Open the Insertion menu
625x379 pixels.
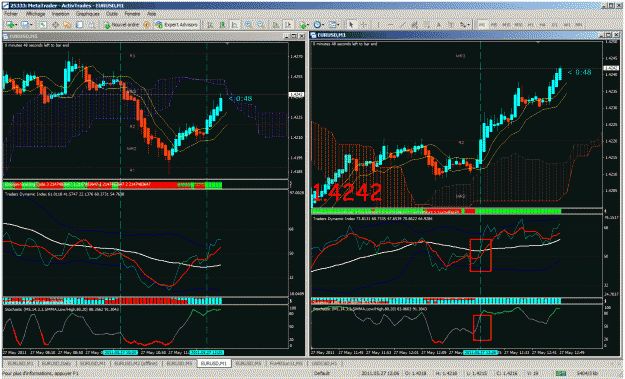pyautogui.click(x=60, y=14)
